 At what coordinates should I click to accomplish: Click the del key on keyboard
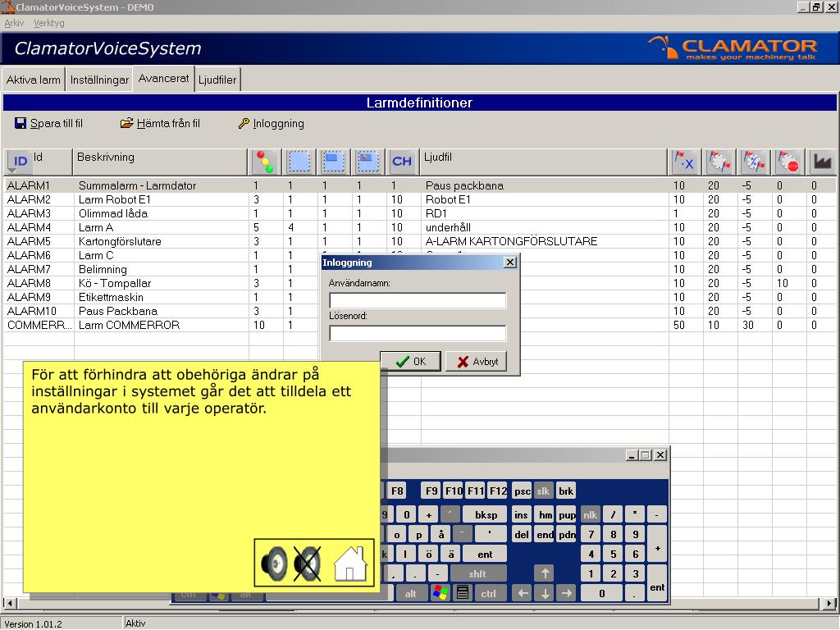pos(521,534)
